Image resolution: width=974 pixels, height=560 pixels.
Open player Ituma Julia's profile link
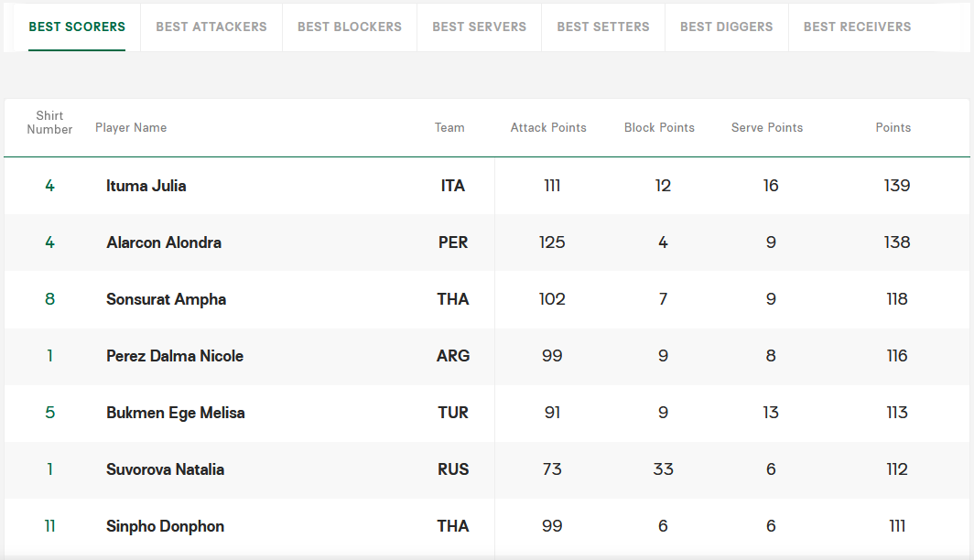(146, 186)
